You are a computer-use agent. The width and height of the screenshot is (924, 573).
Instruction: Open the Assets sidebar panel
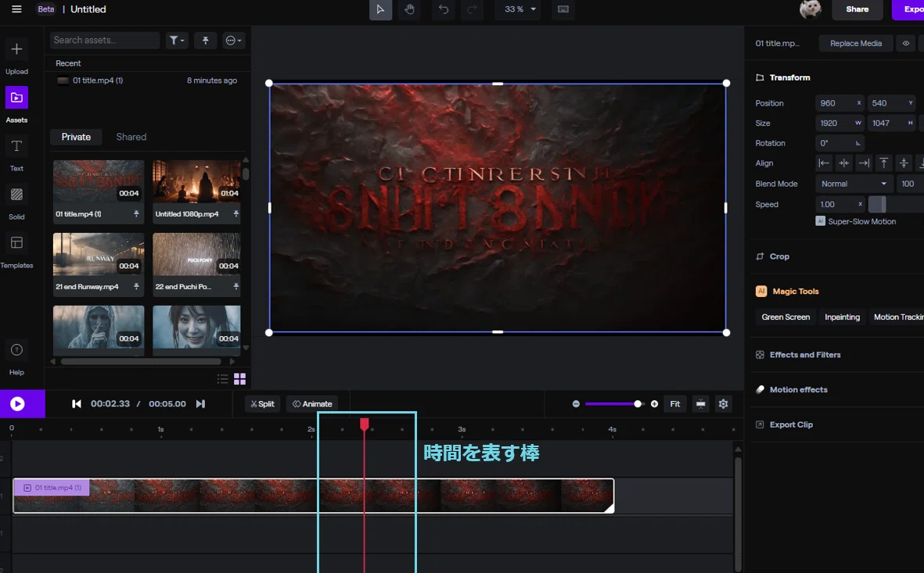point(16,106)
